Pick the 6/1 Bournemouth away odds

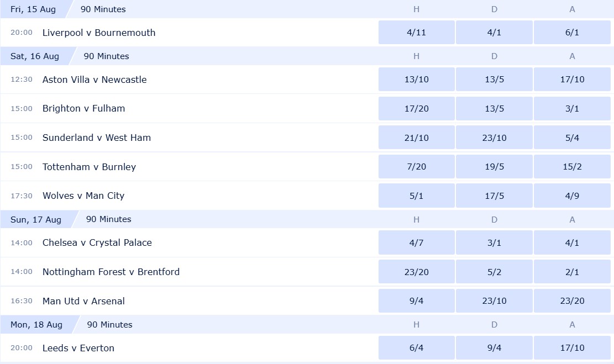tap(572, 33)
